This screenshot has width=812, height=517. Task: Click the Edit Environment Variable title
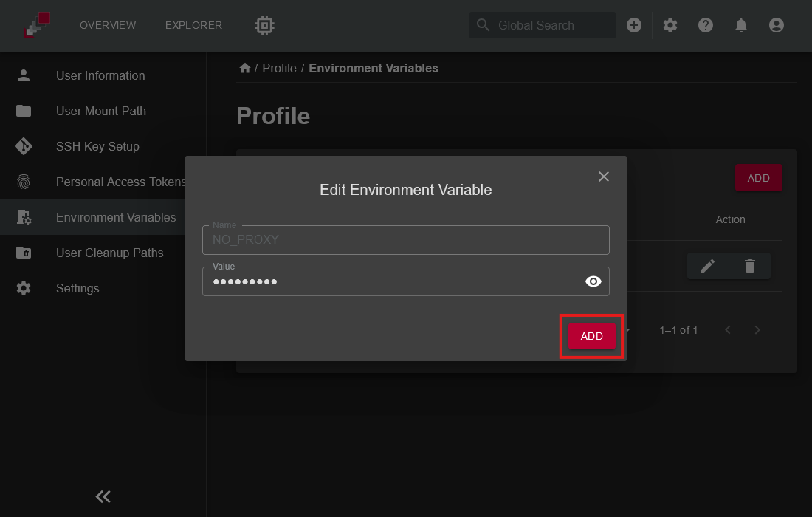(x=405, y=190)
